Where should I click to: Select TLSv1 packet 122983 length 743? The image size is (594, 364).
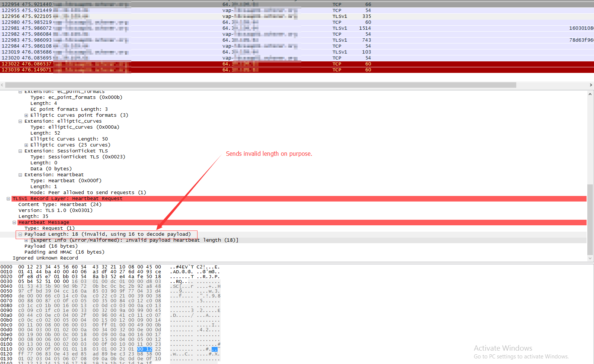point(297,40)
